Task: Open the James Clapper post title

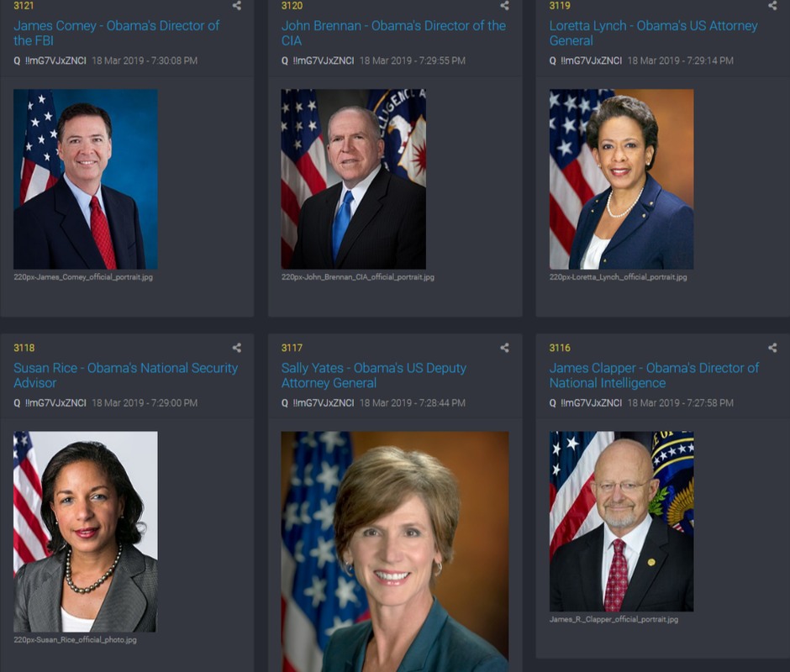Action: tap(654, 375)
